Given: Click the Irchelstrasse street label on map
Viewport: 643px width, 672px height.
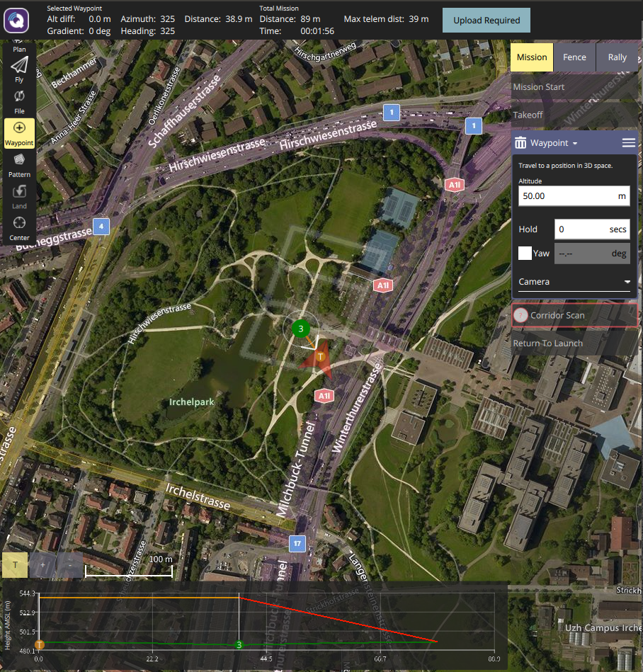Looking at the screenshot, I should pos(198,497).
